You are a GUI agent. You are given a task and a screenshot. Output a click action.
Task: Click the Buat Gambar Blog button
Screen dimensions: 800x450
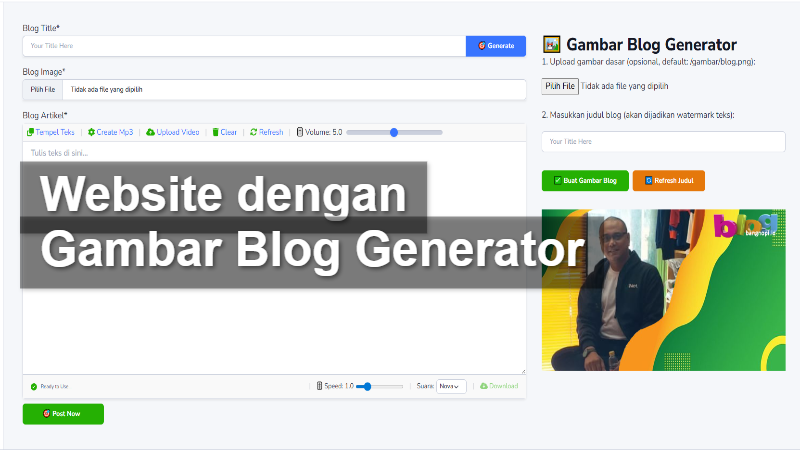(584, 180)
